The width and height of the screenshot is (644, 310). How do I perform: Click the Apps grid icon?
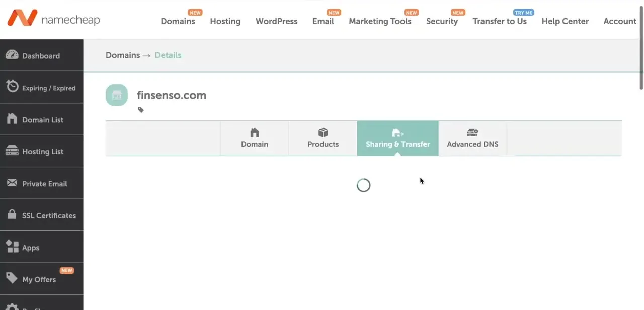(12, 247)
